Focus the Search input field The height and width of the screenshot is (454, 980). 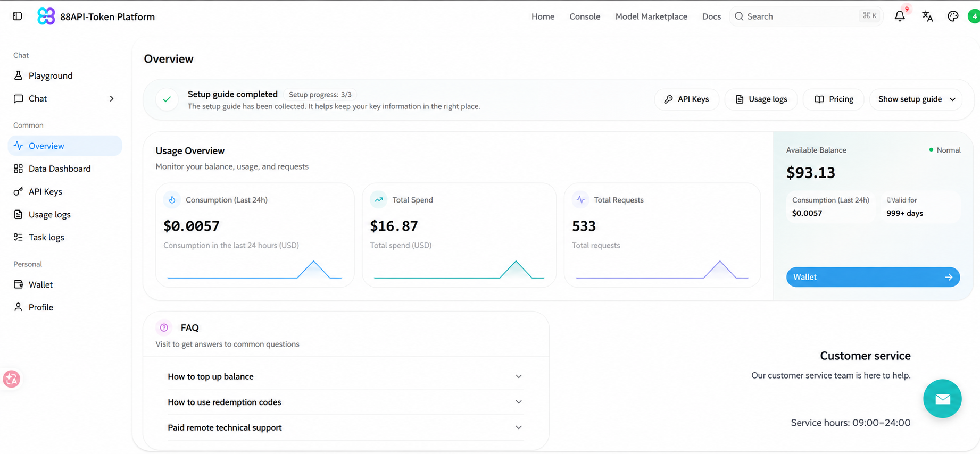[x=807, y=16]
